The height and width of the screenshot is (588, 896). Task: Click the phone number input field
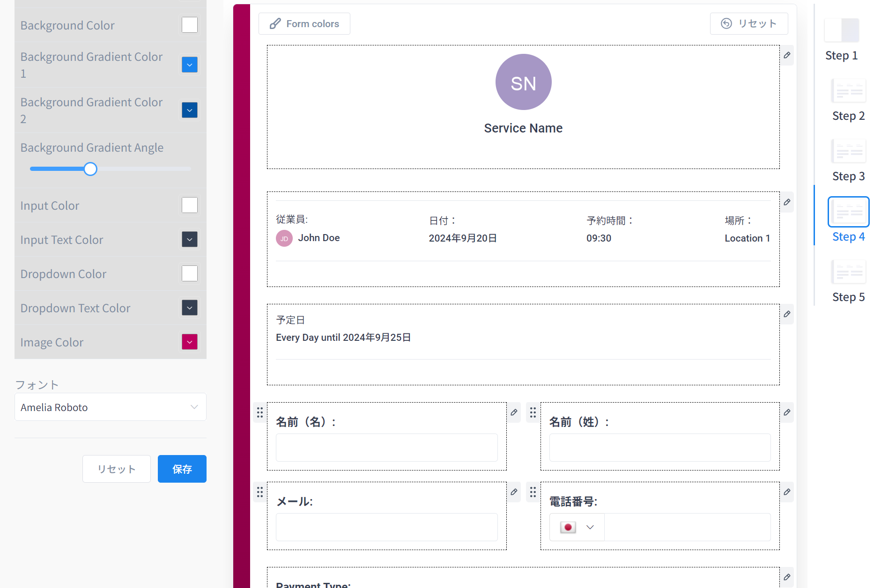pyautogui.click(x=687, y=527)
